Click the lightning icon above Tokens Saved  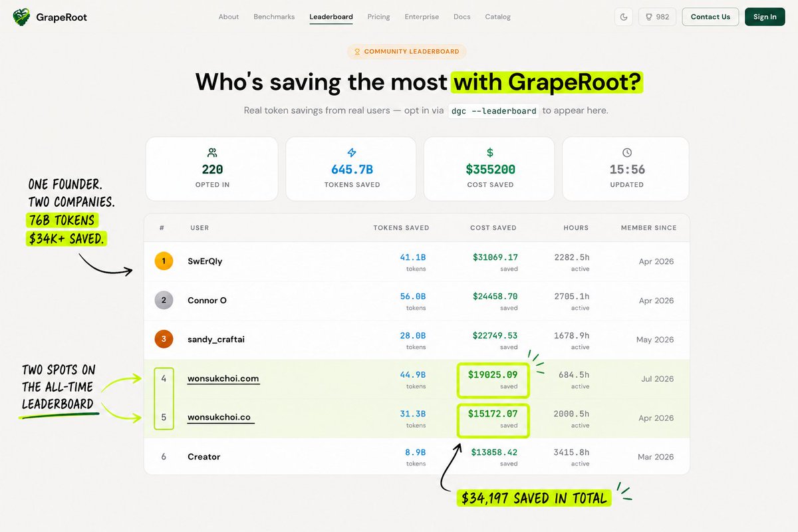point(352,152)
